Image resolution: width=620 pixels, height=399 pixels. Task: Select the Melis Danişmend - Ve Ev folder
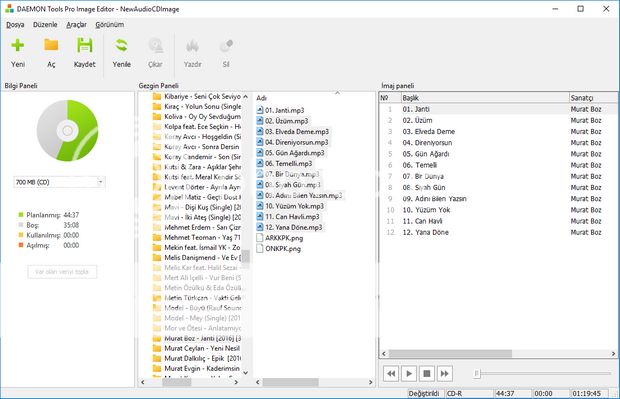197,257
